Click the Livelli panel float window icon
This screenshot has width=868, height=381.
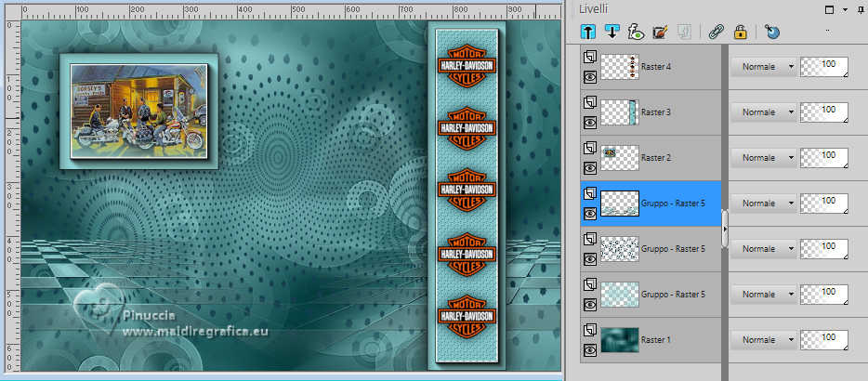click(x=829, y=9)
